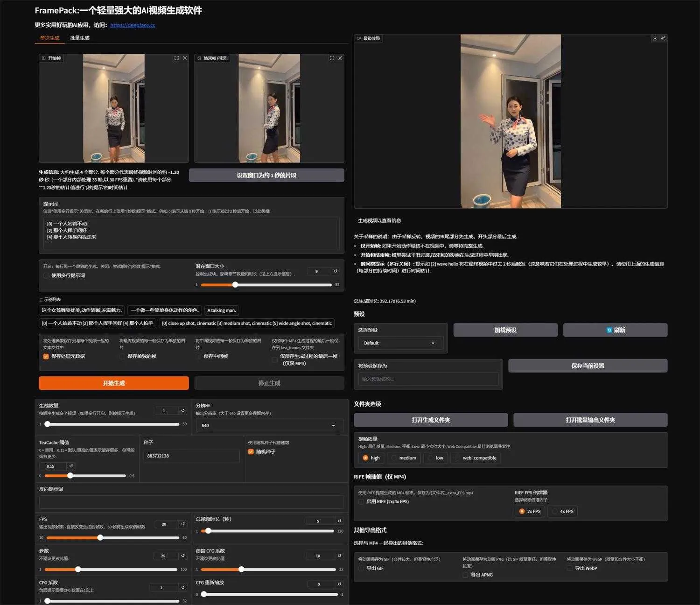Viewport: 700px width, 605px height.
Task: Adjust the latent window size slider
Action: click(266, 285)
